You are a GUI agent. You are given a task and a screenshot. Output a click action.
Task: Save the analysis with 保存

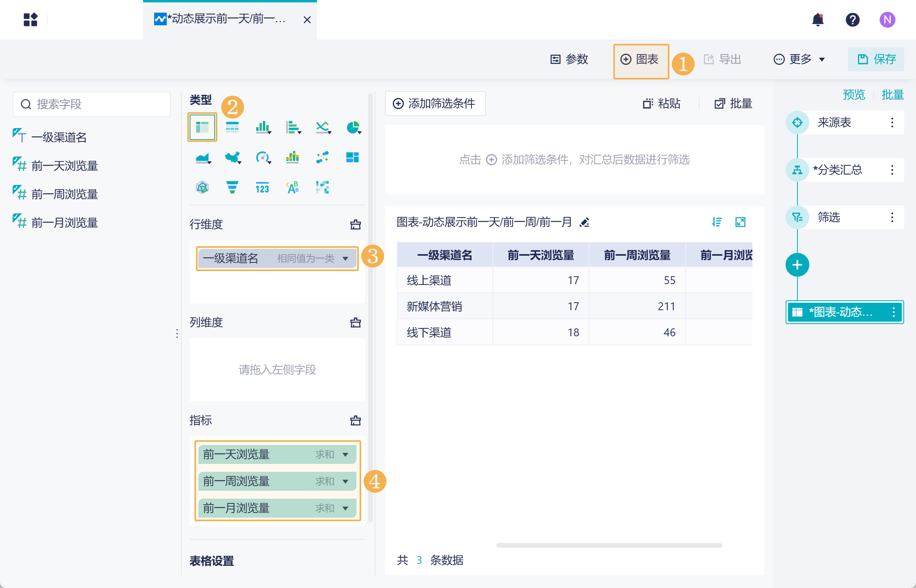[x=876, y=59]
